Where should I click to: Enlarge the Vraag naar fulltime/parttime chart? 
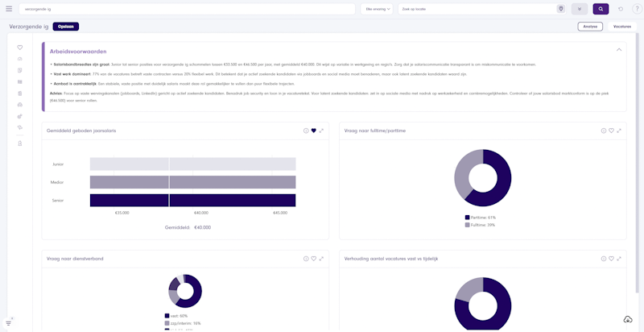coord(619,131)
